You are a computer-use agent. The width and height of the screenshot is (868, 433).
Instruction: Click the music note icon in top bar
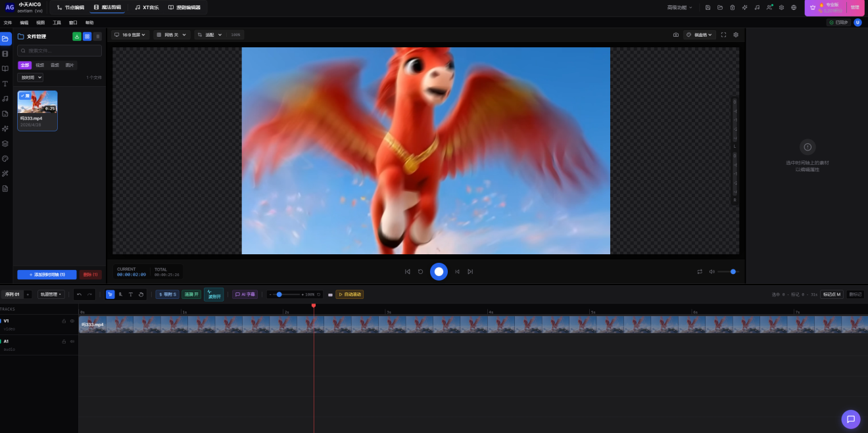coord(757,7)
